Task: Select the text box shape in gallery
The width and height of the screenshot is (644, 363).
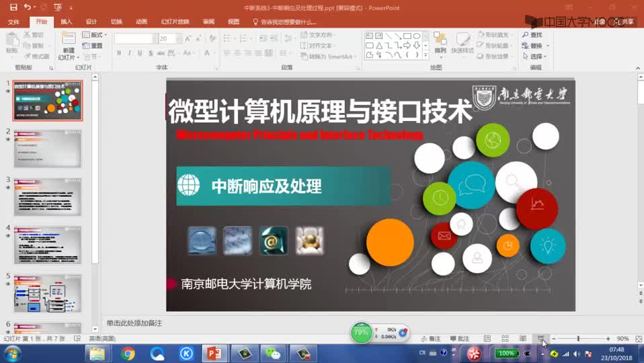Action: coord(369,36)
